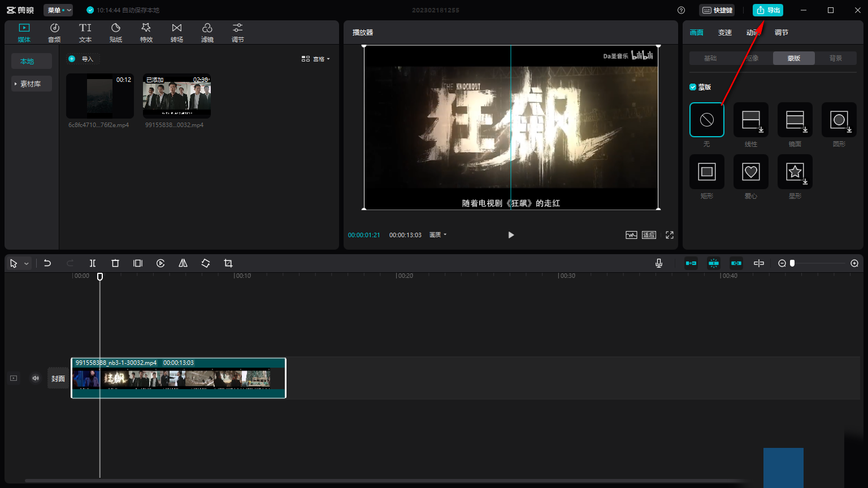Select the 6c8fc4710...76f2e.mp4 thumbnail
868x488 pixels.
99,96
